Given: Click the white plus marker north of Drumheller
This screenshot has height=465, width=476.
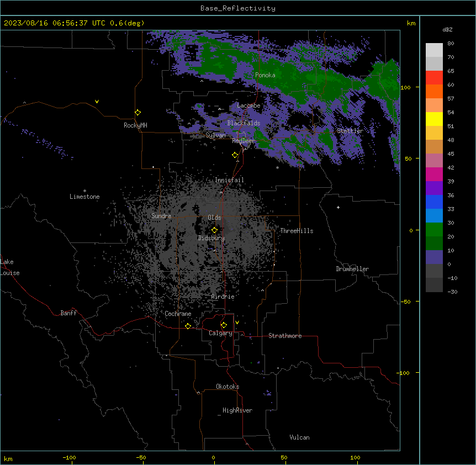Looking at the screenshot, I should [x=338, y=207].
